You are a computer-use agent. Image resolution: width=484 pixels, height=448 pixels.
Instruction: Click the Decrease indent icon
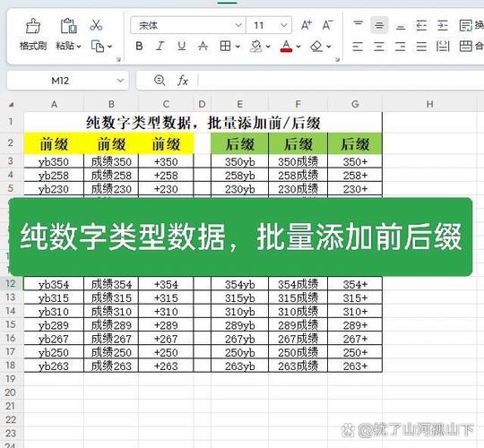(x=421, y=25)
